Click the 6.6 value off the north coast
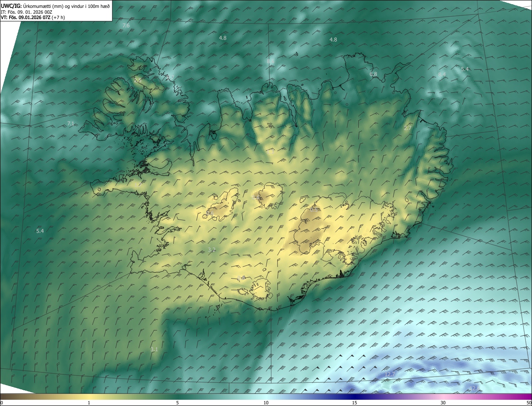This screenshot has height=406, width=532. (271, 61)
